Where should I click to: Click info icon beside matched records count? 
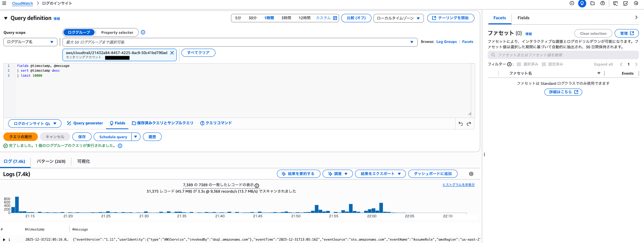257,186
